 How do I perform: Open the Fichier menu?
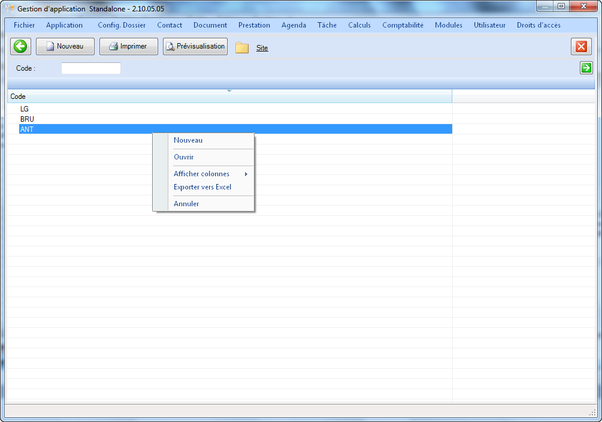tap(25, 25)
